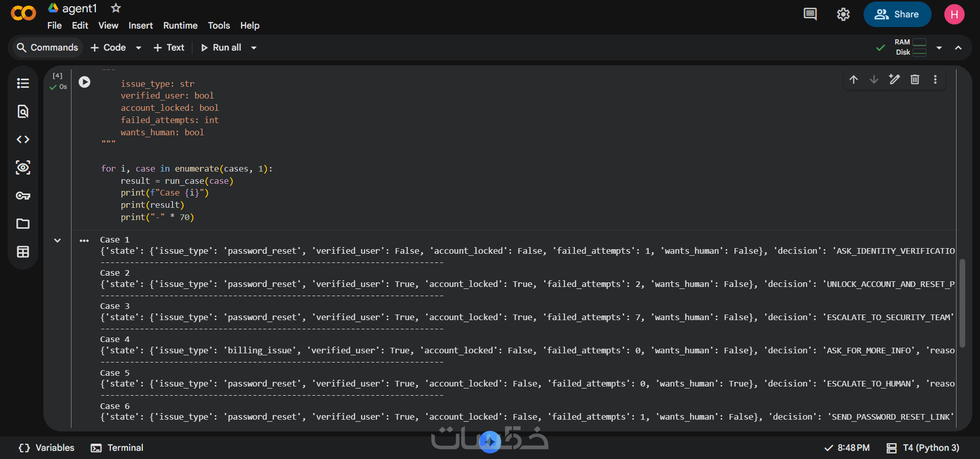Click the Share button
Viewport: 980px width, 459px height.
click(897, 14)
